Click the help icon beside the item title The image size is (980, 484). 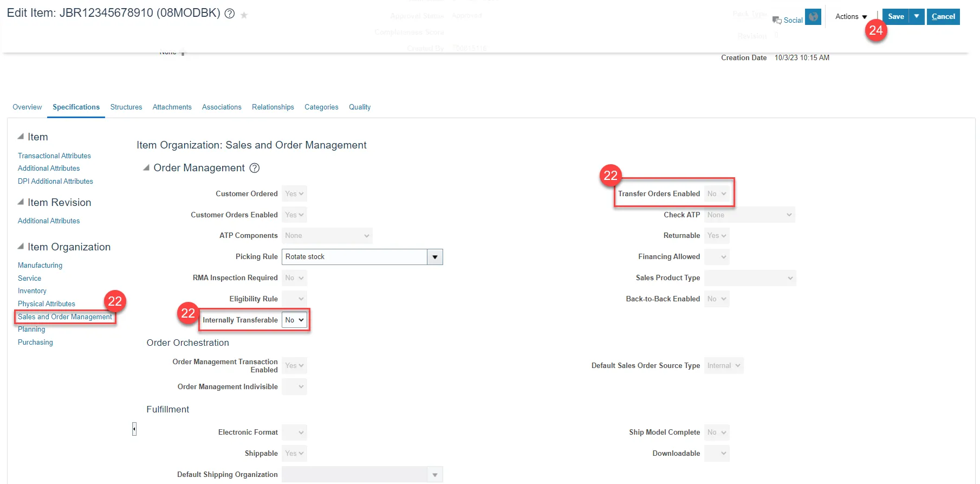230,14
